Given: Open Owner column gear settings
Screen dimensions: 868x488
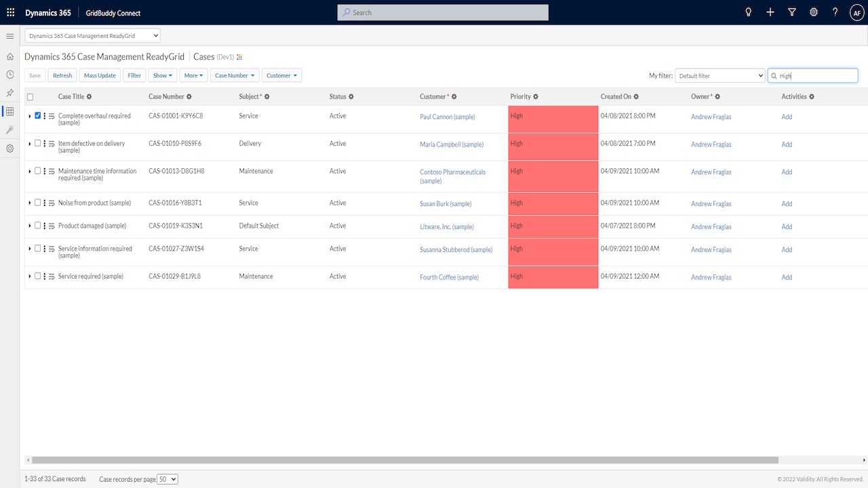Looking at the screenshot, I should click(717, 97).
